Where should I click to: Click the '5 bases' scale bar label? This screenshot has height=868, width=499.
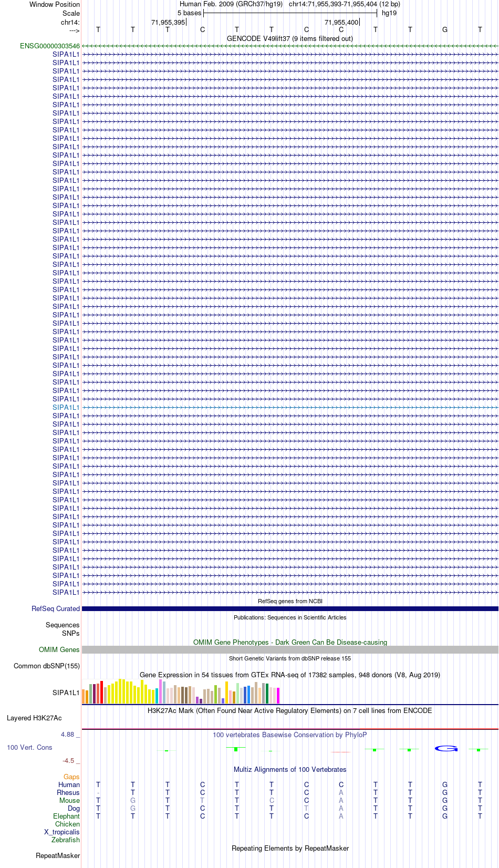tap(189, 13)
